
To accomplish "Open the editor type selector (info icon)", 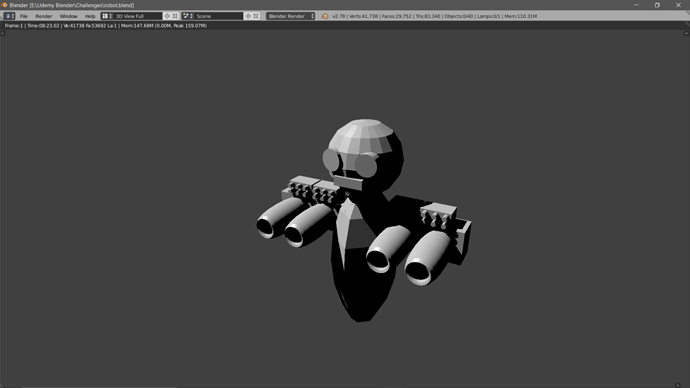I will click(9, 16).
